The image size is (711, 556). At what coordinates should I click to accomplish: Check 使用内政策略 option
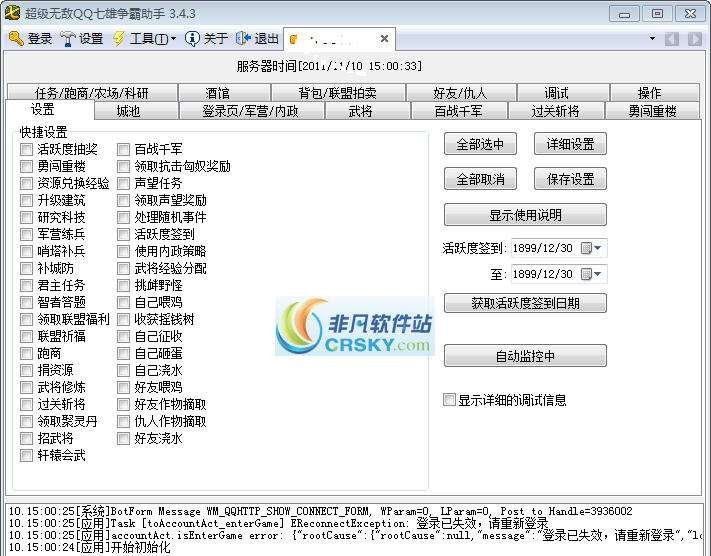pyautogui.click(x=123, y=251)
